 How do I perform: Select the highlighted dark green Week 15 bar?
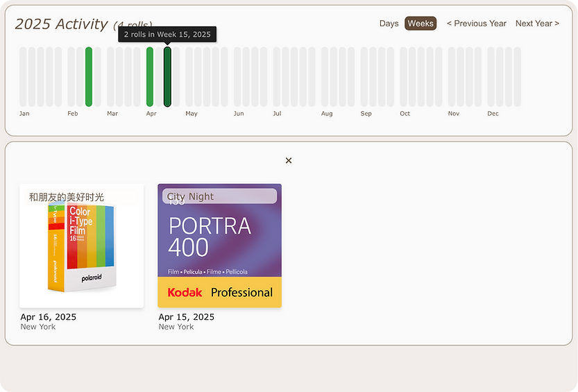click(167, 76)
